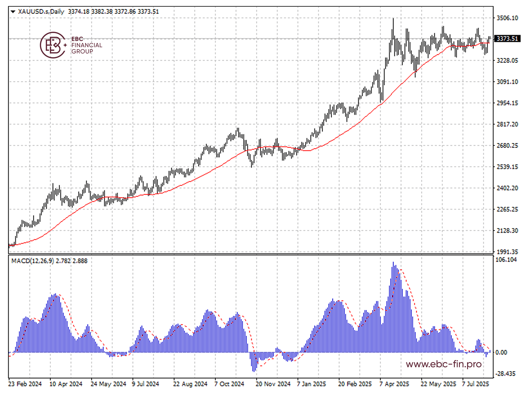The height and width of the screenshot is (397, 532).
Task: Open the www.ebc-fin.pro website link
Action: [x=444, y=364]
